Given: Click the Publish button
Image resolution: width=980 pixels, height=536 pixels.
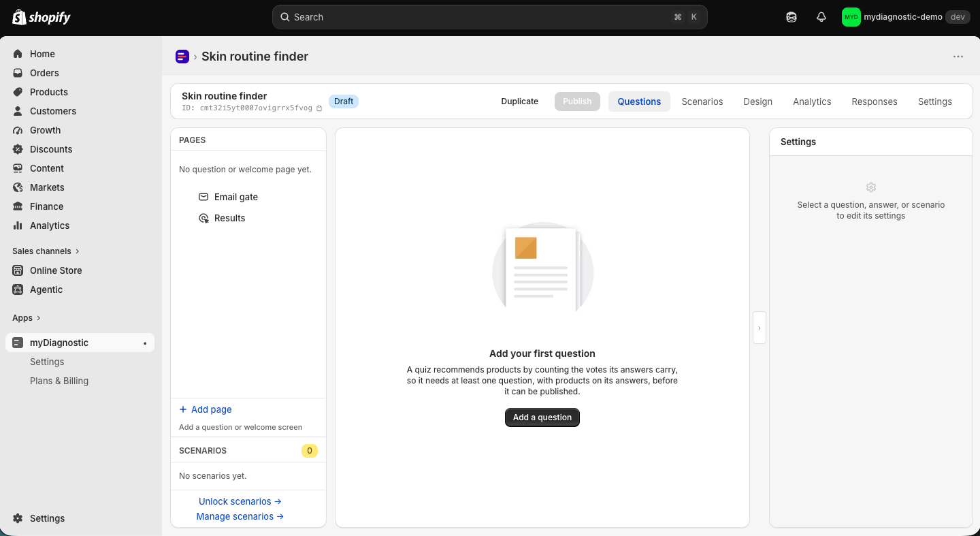Looking at the screenshot, I should (577, 101).
